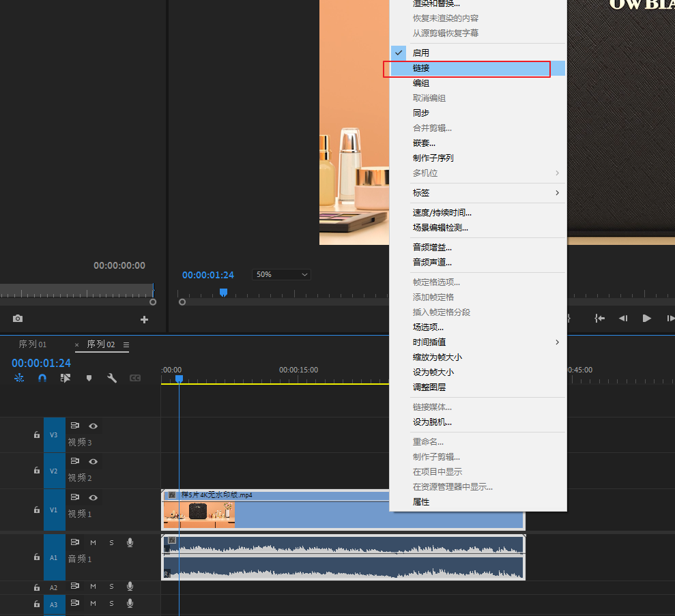Toggle linked selection icon in timeline

coord(66,378)
